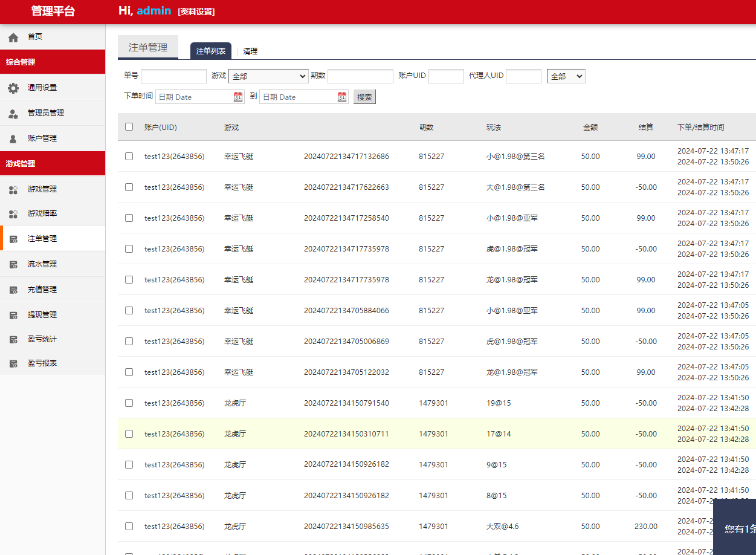The image size is (756, 555).
Task: Open the 游戏 filter dropdown
Action: pyautogui.click(x=268, y=76)
